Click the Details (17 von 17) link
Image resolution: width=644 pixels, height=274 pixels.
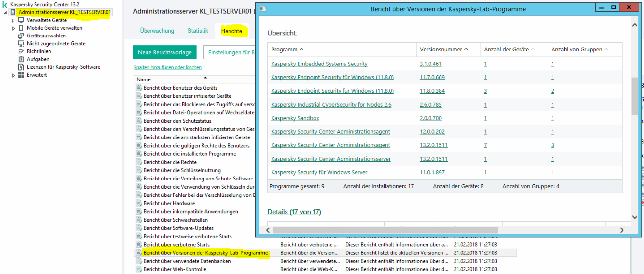point(294,212)
